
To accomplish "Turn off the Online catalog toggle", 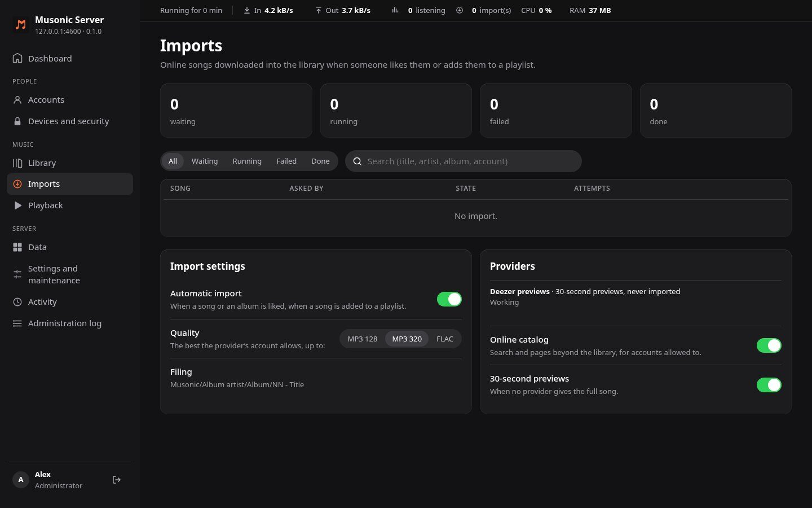I will pyautogui.click(x=769, y=345).
